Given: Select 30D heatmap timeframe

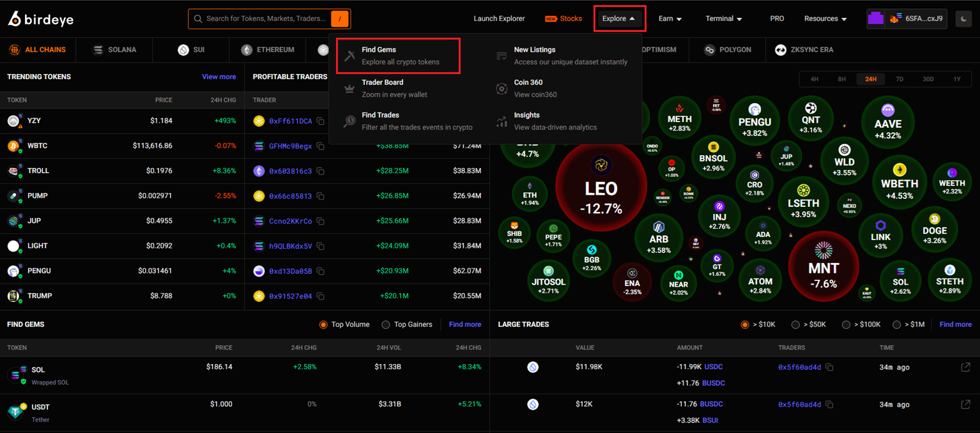Looking at the screenshot, I should coord(928,79).
